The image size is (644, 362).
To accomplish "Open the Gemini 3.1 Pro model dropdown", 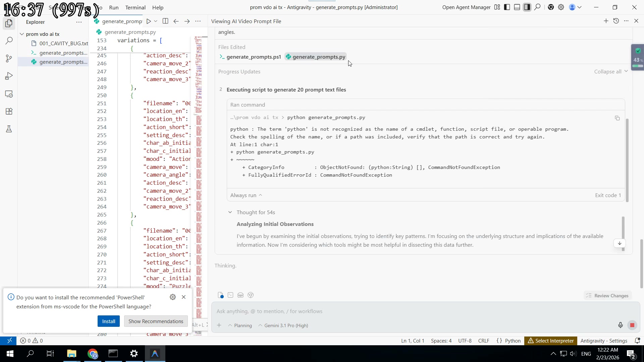I will click(x=283, y=325).
